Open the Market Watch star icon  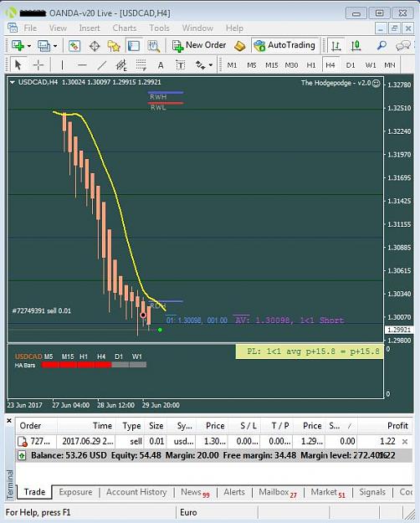pos(114,46)
